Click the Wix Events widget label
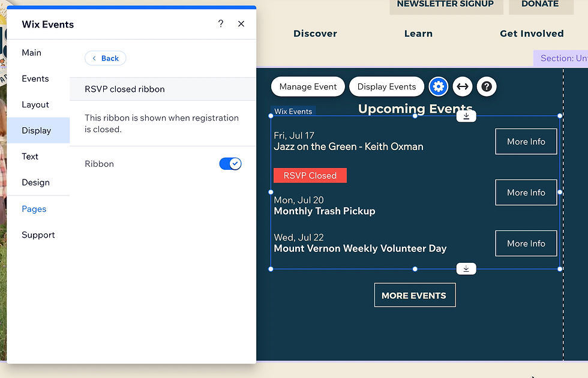Image resolution: width=588 pixels, height=378 pixels. [x=293, y=112]
